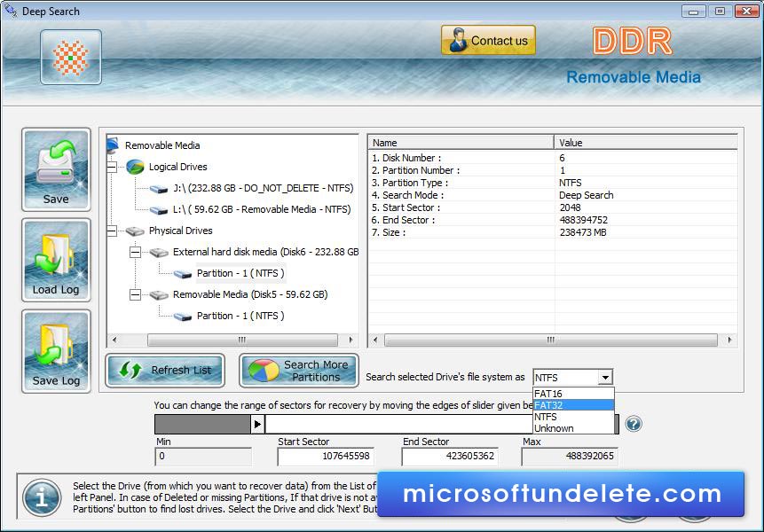Viewport: 764px width, 532px height.
Task: Click the Logical Drives globe icon
Action: coord(135,167)
